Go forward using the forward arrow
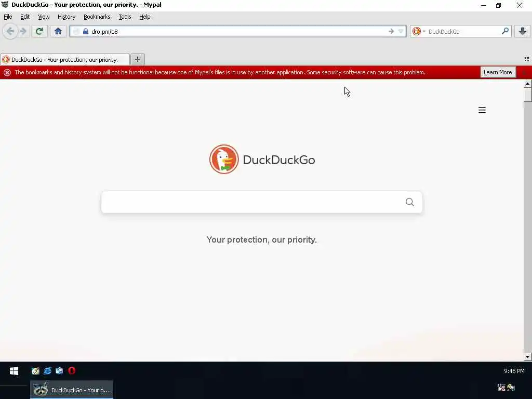This screenshot has width=532, height=399. pyautogui.click(x=23, y=32)
